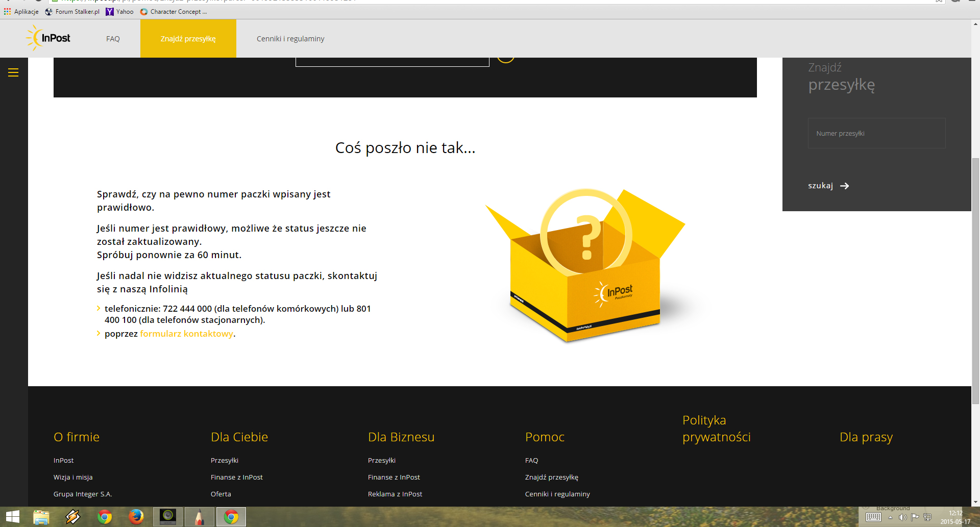Image resolution: width=980 pixels, height=527 pixels.
Task: Click the Numer przesyłki input field
Action: [x=876, y=133]
